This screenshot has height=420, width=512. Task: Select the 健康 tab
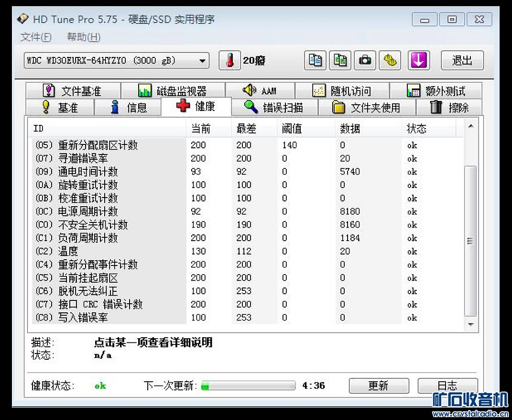196,106
